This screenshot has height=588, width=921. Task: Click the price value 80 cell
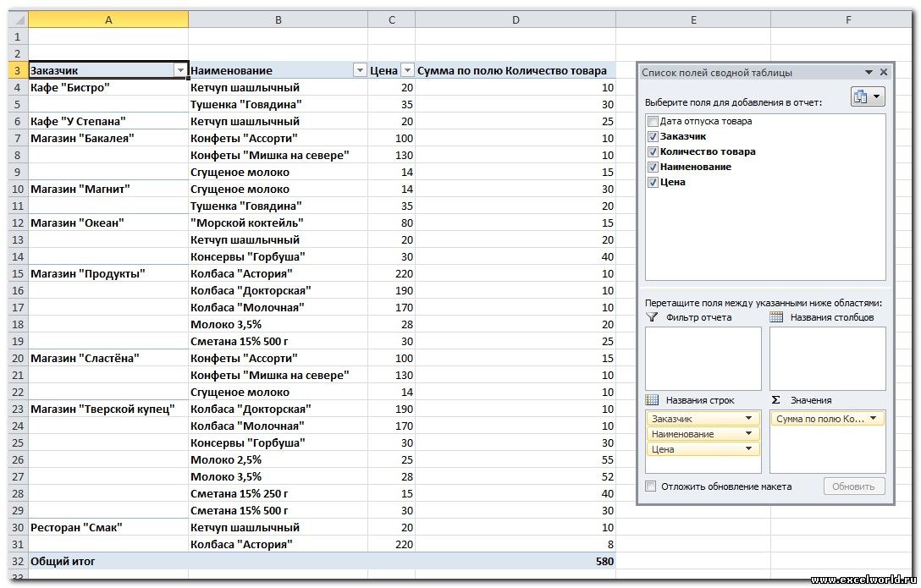click(x=391, y=223)
